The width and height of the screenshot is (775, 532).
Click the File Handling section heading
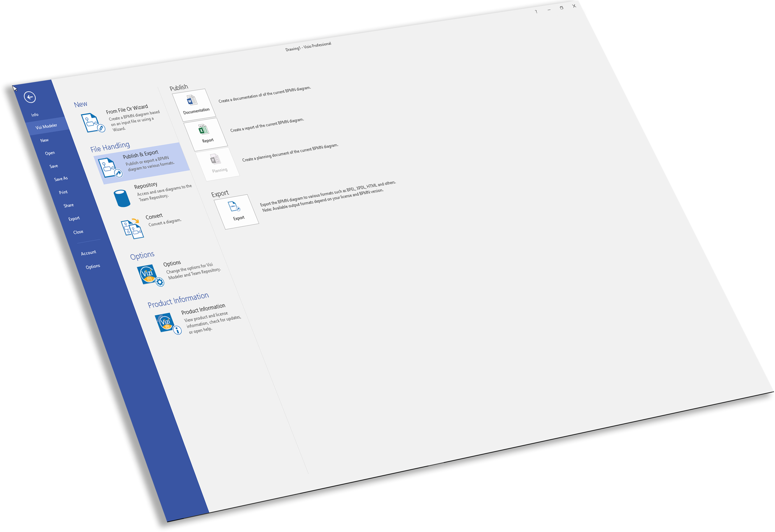pyautogui.click(x=110, y=147)
